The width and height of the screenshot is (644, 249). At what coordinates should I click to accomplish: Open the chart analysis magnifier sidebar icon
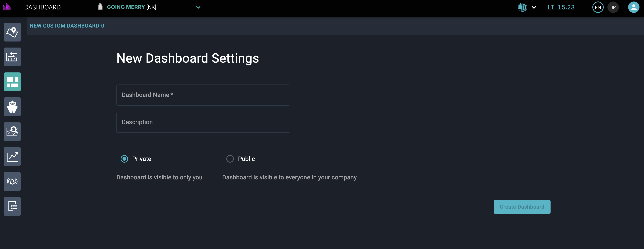[x=12, y=132]
